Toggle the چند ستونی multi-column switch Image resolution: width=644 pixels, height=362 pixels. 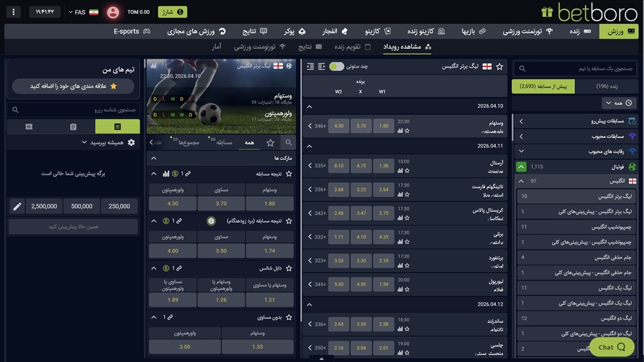[x=336, y=66]
